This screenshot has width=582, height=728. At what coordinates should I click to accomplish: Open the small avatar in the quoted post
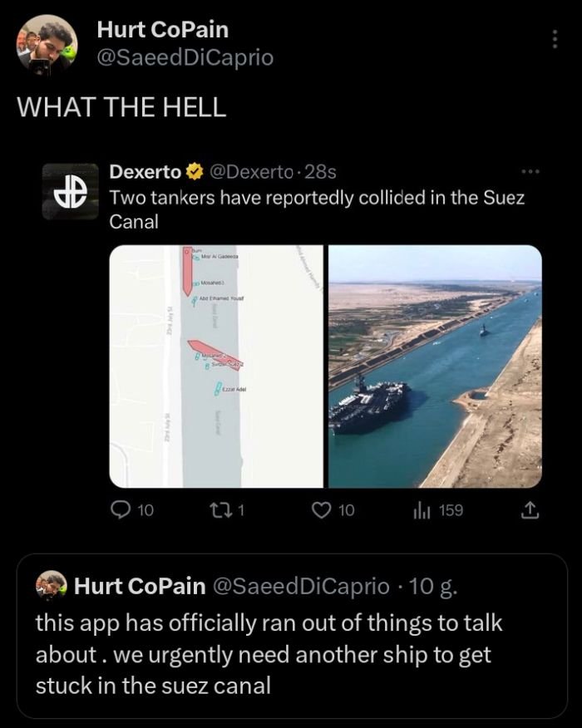click(x=52, y=586)
